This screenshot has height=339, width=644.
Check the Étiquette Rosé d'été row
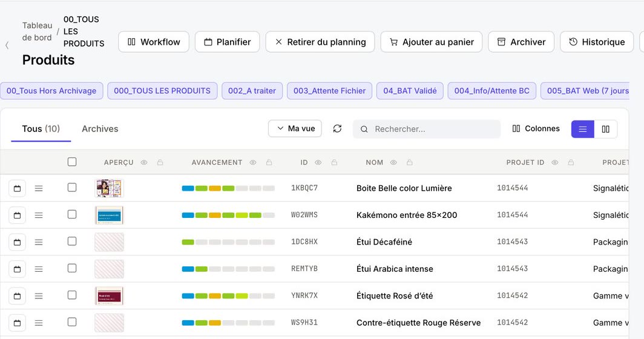click(x=72, y=295)
